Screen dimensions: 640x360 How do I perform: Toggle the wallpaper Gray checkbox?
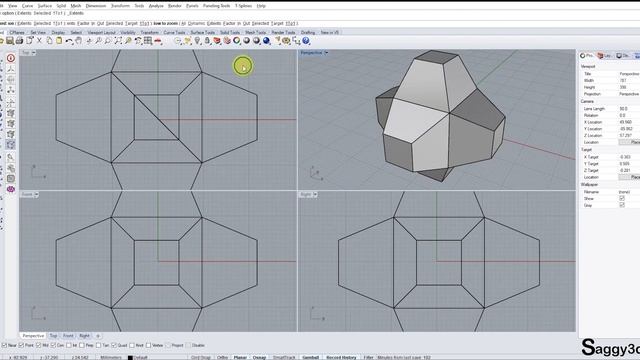[622, 205]
